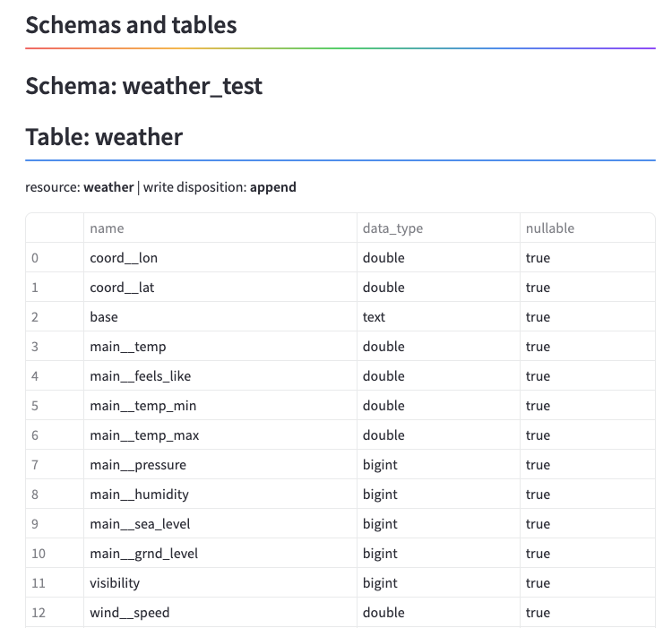Select the main__temp_max cell
Screen dimensions: 672x628
click(x=220, y=434)
